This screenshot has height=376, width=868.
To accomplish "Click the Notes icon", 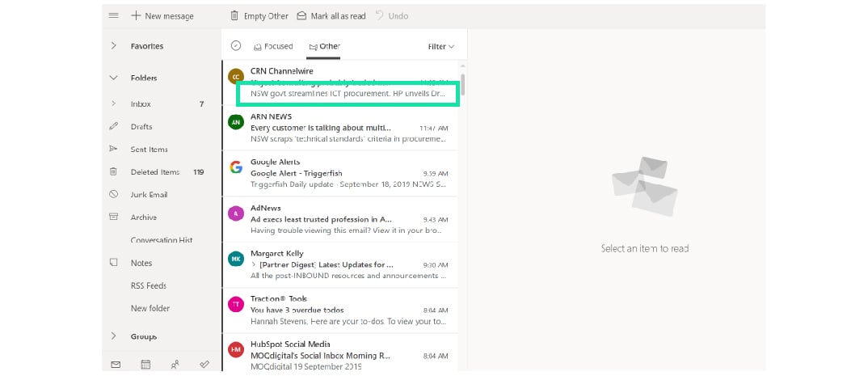I will (x=113, y=263).
